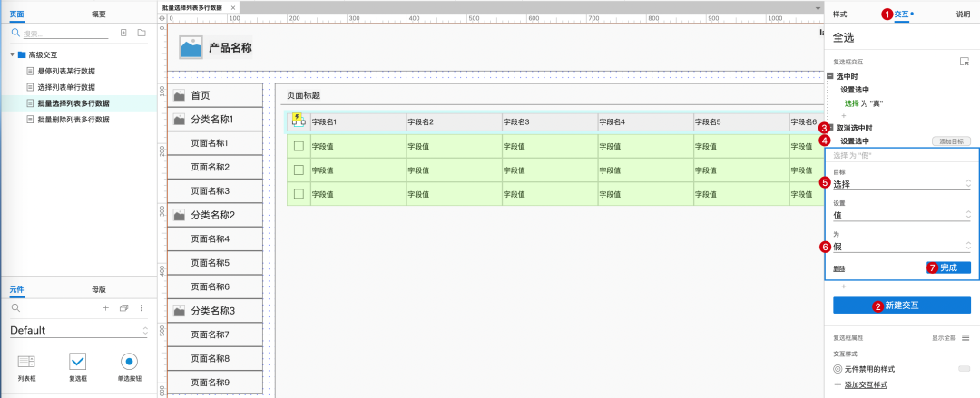980x398 pixels.
Task: Click the 删除 link
Action: tap(838, 268)
